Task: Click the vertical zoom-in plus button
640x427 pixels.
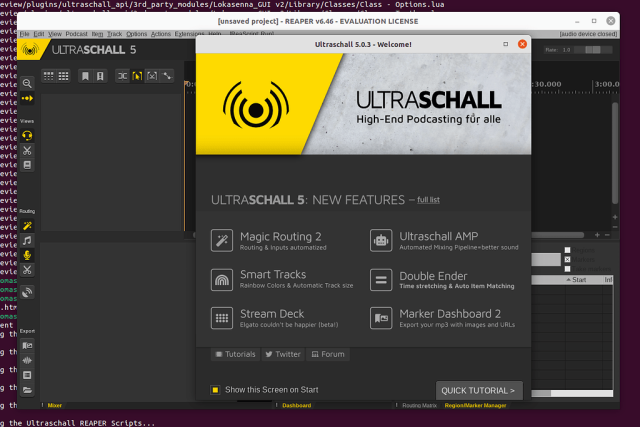Action: coord(615,217)
